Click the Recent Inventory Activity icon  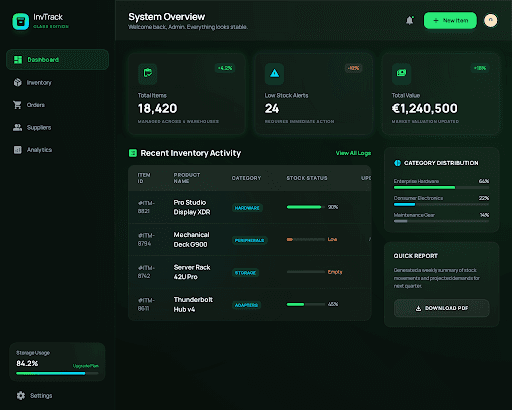(x=133, y=153)
